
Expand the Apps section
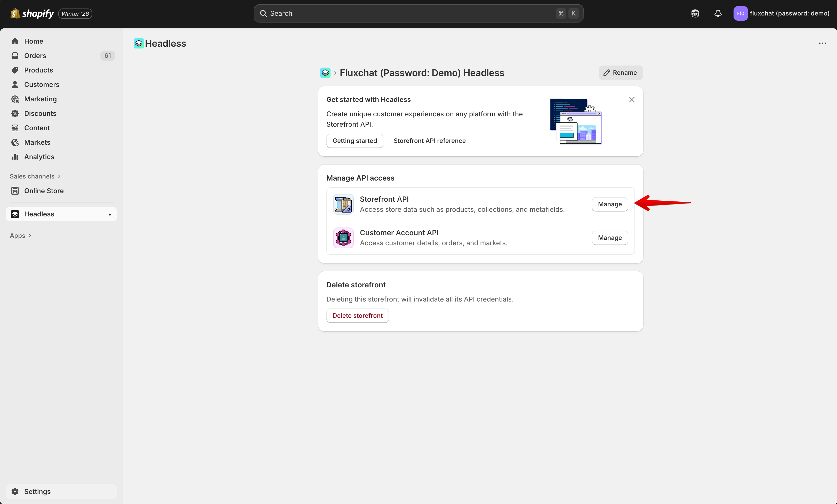coord(20,236)
